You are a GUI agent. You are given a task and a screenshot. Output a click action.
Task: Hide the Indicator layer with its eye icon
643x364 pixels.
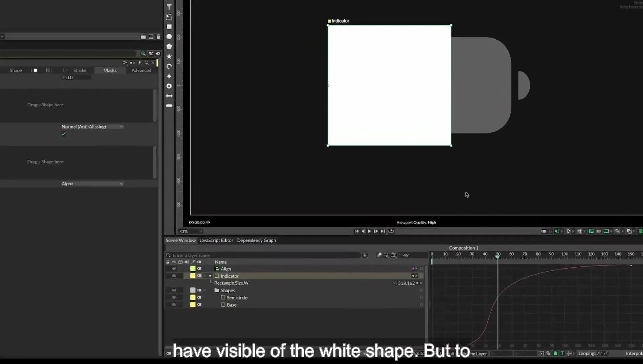[x=174, y=276]
